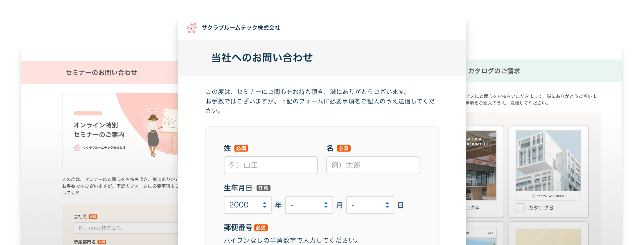
Task: Click the small sakura logo on seminar banner
Action: click(x=77, y=148)
